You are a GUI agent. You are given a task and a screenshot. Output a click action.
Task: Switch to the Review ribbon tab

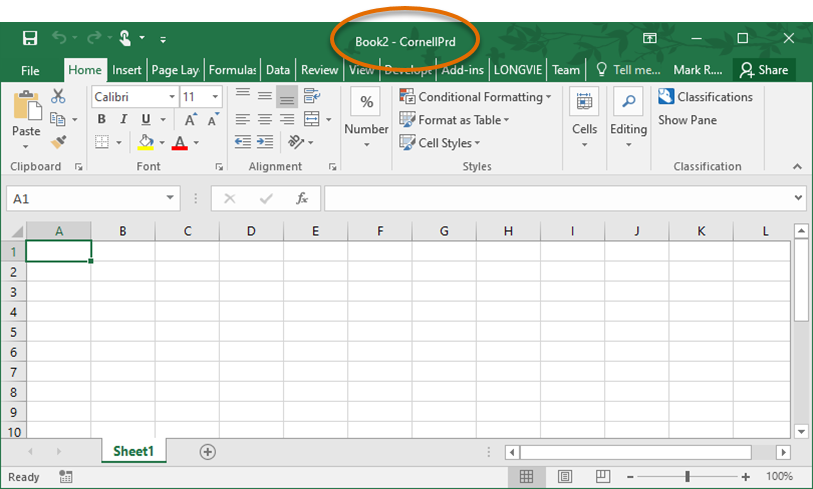[319, 70]
